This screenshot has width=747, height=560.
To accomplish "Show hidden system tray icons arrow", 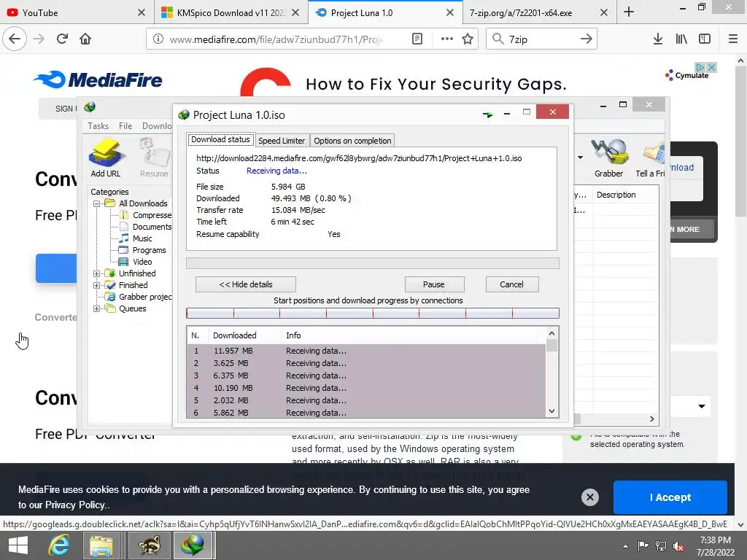I will point(625,546).
